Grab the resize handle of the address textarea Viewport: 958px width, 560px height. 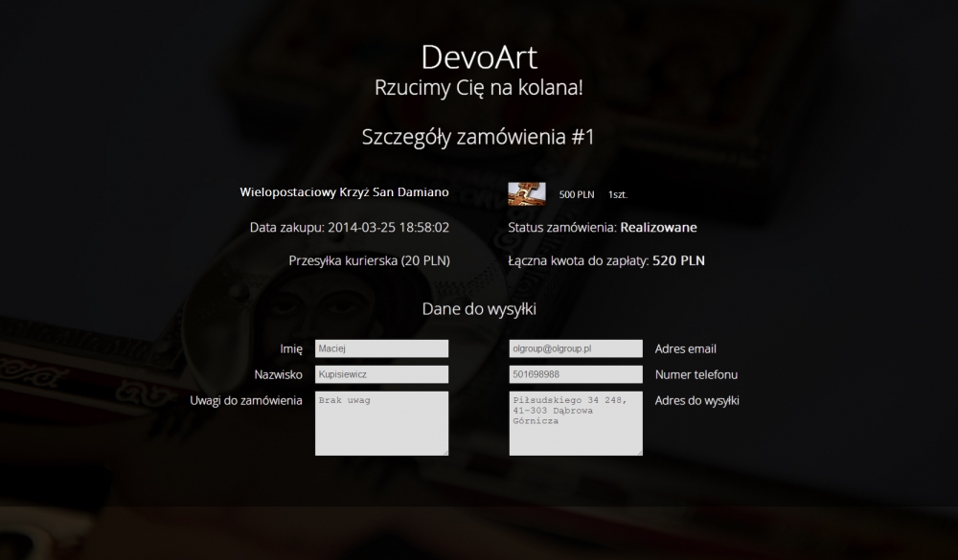(640, 453)
